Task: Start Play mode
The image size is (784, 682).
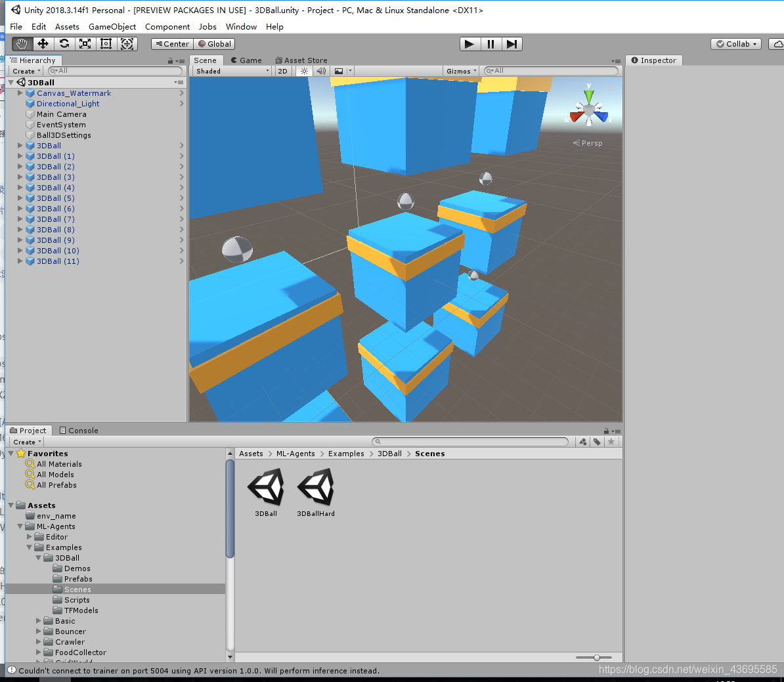Action: 469,44
